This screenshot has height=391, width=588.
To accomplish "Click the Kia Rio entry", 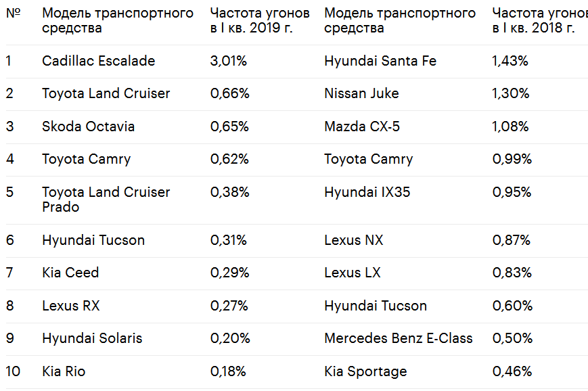I will [64, 371].
